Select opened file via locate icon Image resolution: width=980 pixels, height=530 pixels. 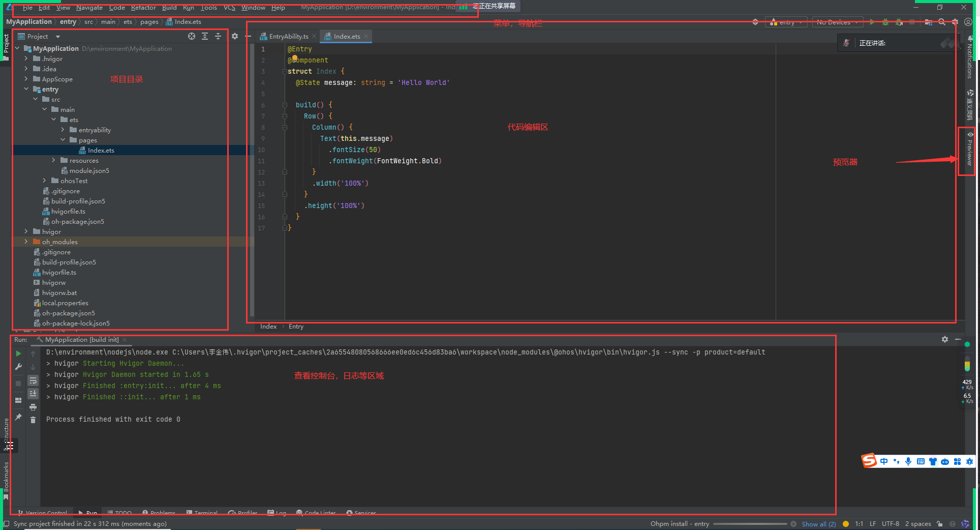point(192,36)
